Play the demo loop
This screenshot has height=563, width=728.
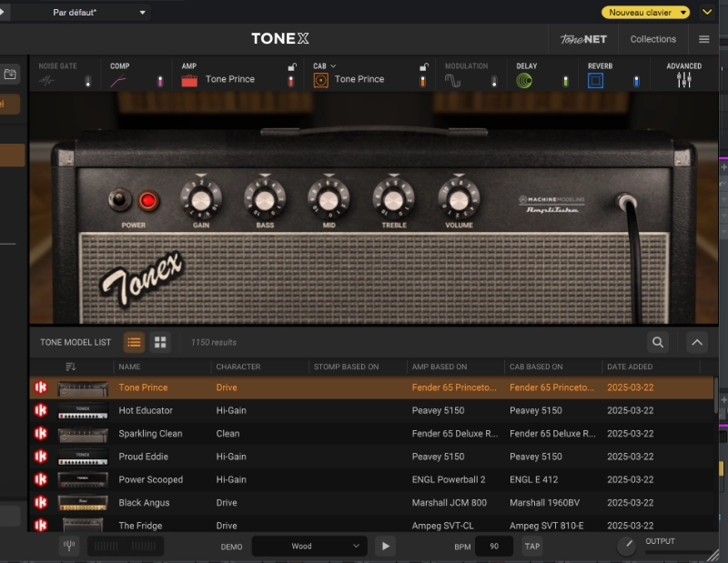coord(385,547)
